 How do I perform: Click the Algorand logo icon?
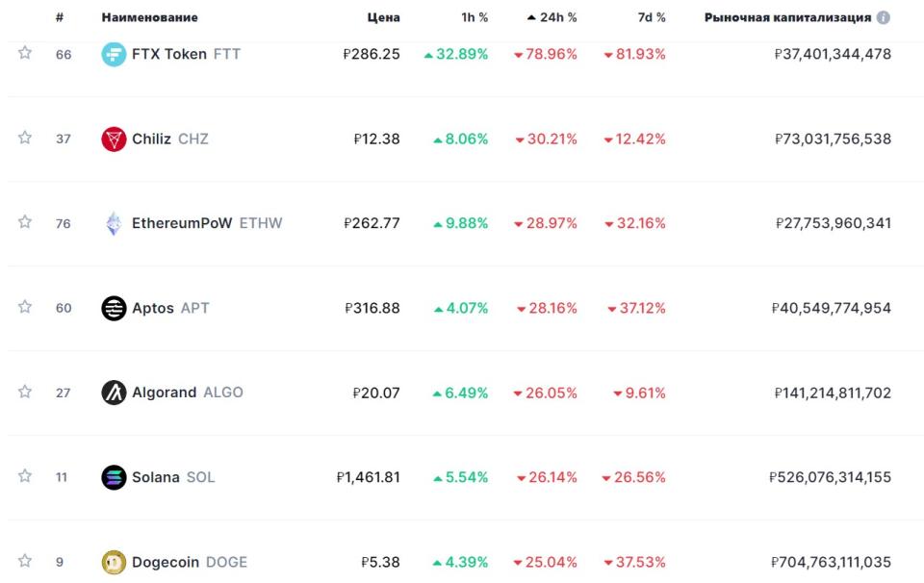coord(114,393)
